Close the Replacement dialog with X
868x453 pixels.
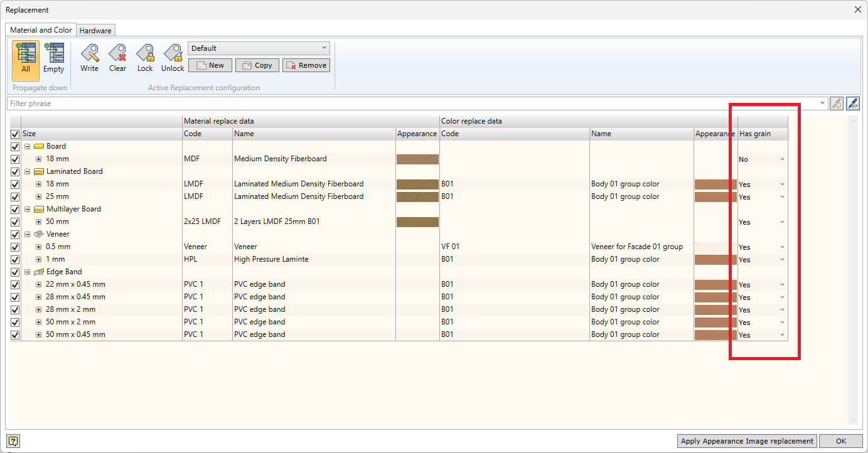pyautogui.click(x=857, y=9)
